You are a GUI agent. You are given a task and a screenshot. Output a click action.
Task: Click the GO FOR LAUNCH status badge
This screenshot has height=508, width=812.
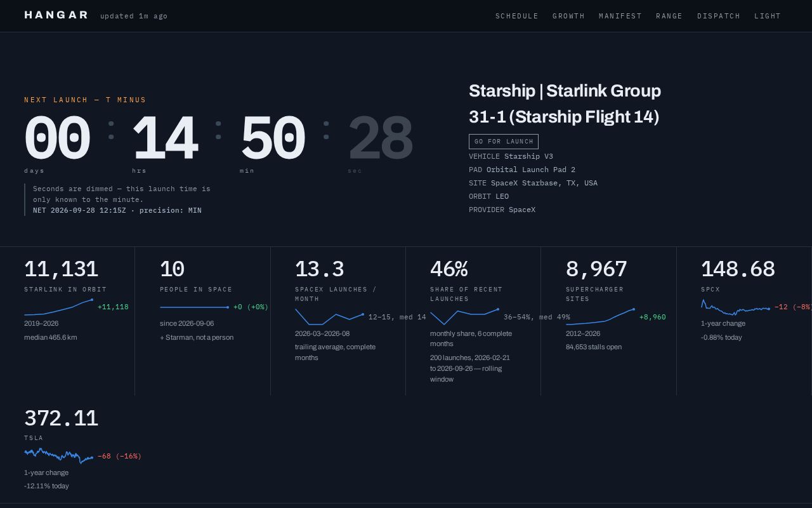click(x=504, y=142)
